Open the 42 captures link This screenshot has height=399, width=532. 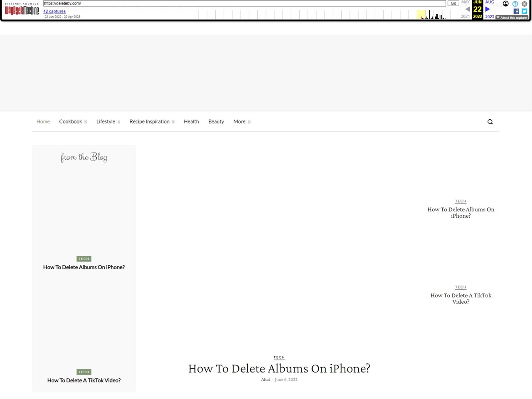pyautogui.click(x=54, y=11)
